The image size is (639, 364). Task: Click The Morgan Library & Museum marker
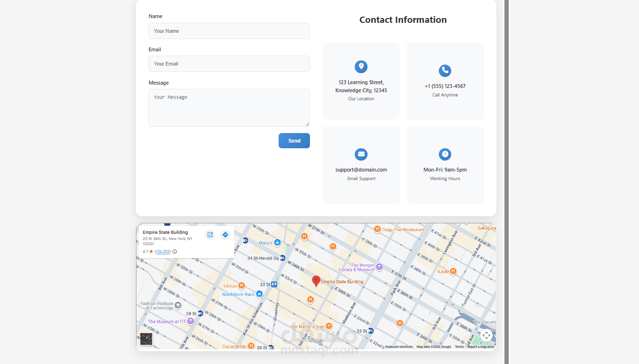(x=379, y=267)
